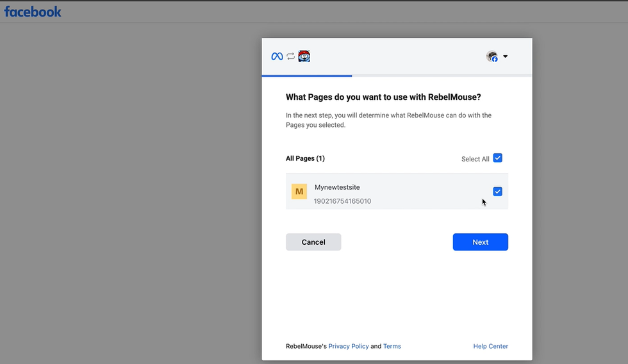Expand the account switcher dropdown arrow

506,56
